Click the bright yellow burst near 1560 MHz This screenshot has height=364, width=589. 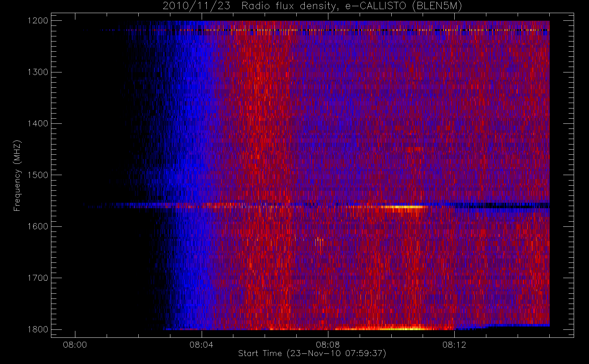click(x=404, y=207)
